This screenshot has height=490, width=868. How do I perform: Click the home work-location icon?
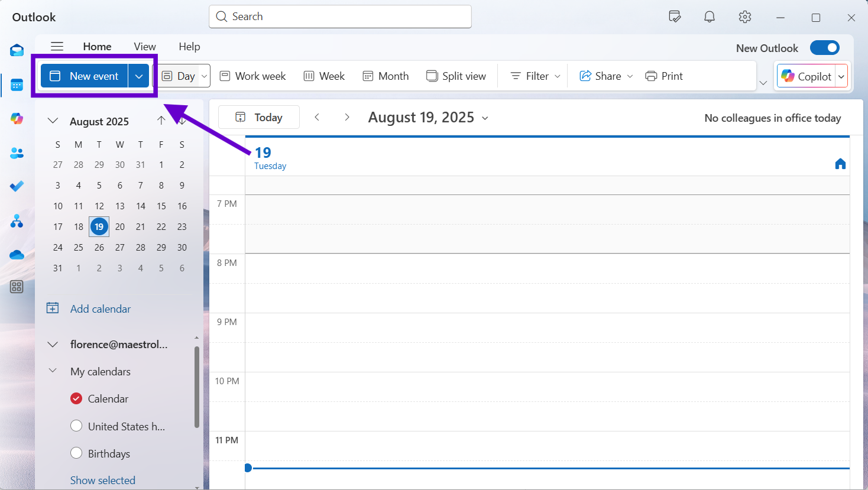coord(840,164)
